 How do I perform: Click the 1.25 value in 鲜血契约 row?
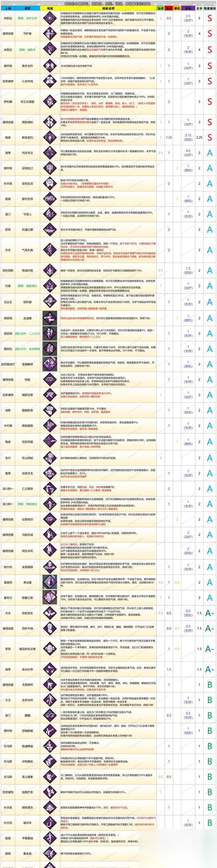[169, 137]
